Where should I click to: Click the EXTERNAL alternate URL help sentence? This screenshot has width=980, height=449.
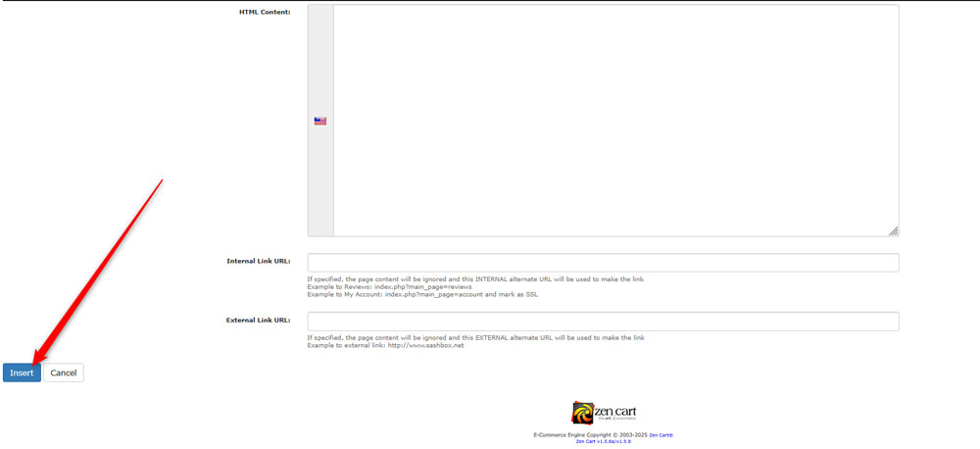(x=475, y=337)
